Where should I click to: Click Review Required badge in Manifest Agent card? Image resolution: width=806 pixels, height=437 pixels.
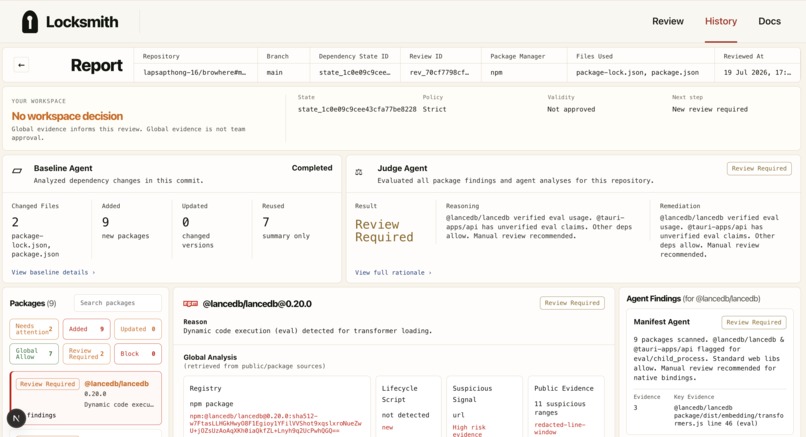coord(754,322)
